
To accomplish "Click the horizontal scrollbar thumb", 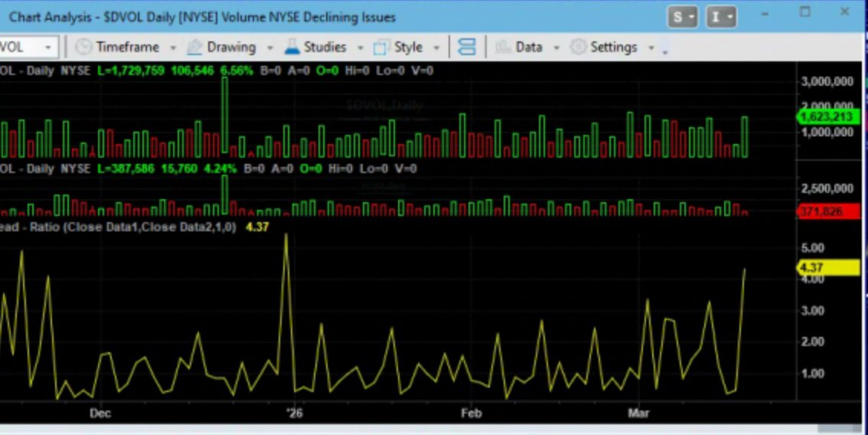I will [x=838, y=428].
